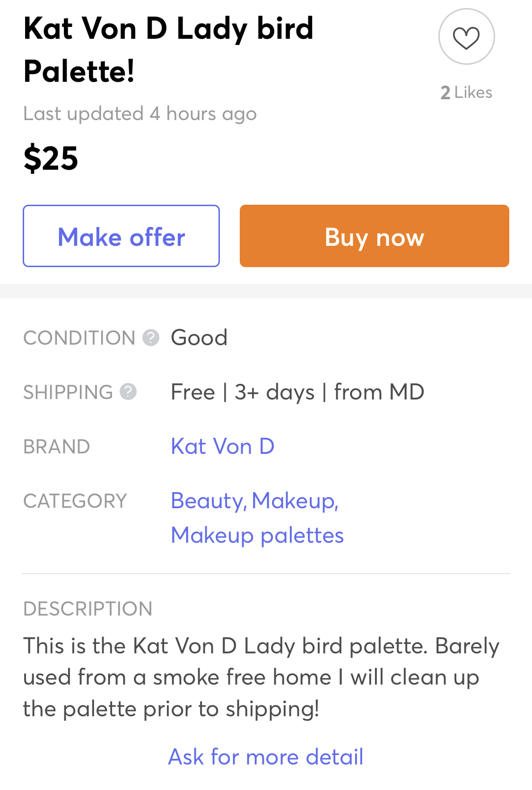Open the shipping help question mark
Screen dimensions: 532x790
click(128, 391)
